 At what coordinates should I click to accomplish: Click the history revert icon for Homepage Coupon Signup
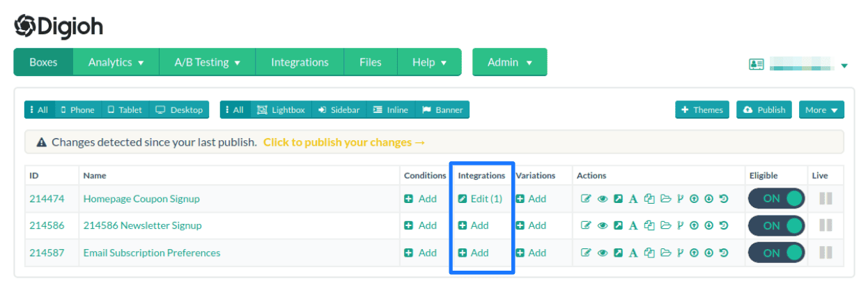coord(724,199)
